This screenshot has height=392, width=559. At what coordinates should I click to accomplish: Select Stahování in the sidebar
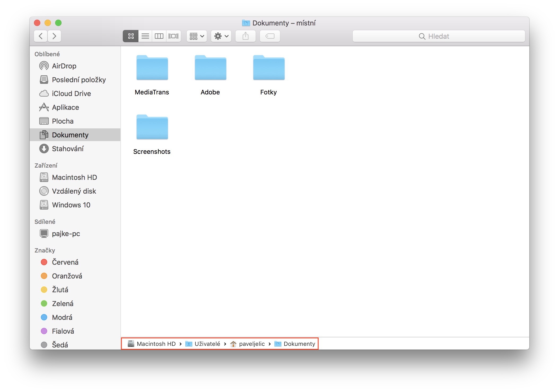pyautogui.click(x=68, y=149)
